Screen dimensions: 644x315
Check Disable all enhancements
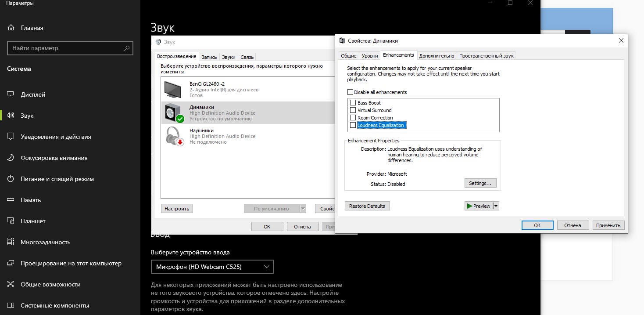(x=350, y=92)
